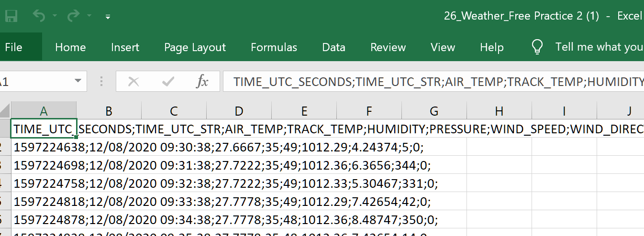The width and height of the screenshot is (644, 236).
Task: Click the Tell me lightbulb icon
Action: (x=537, y=47)
